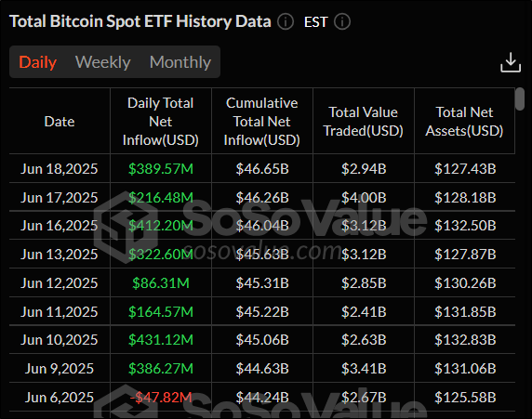Click Daily Total Net Inflow header
Viewport: 532px width, 419px height.
pyautogui.click(x=161, y=122)
